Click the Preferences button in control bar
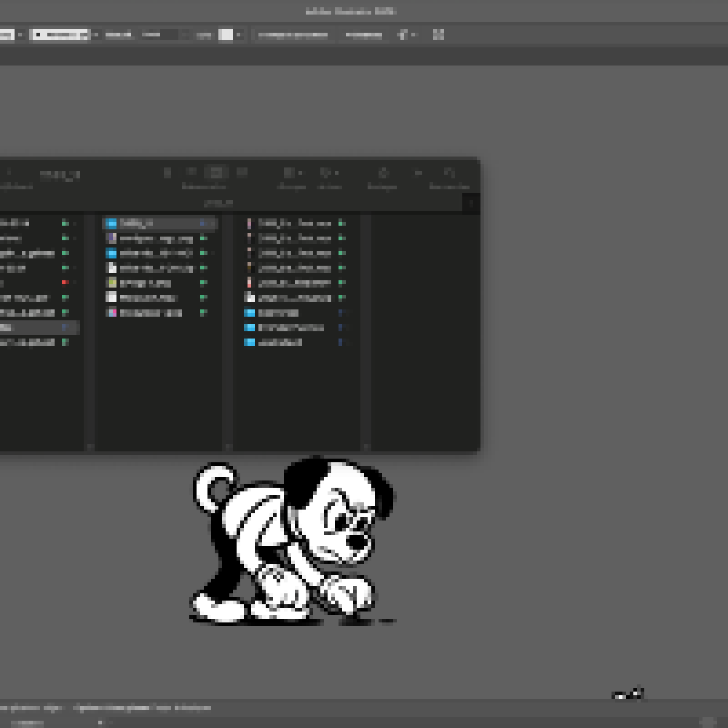Image resolution: width=728 pixels, height=728 pixels. pos(364,35)
